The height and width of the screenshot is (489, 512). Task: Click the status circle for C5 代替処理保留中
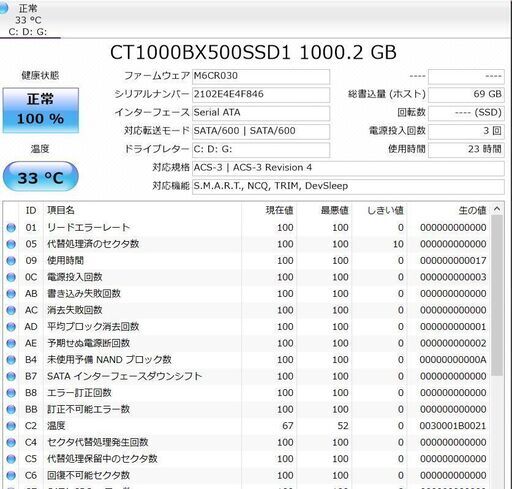coord(11,459)
